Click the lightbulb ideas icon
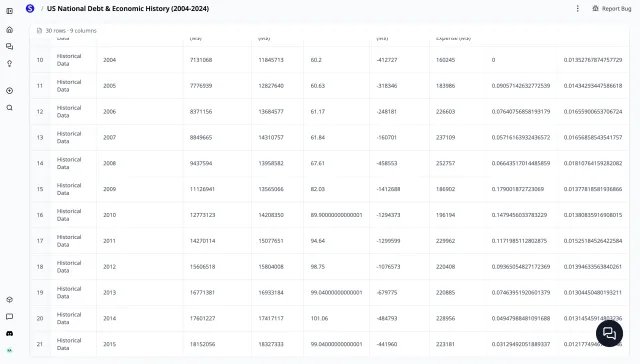Screen dimensions: 640x364 [10, 63]
